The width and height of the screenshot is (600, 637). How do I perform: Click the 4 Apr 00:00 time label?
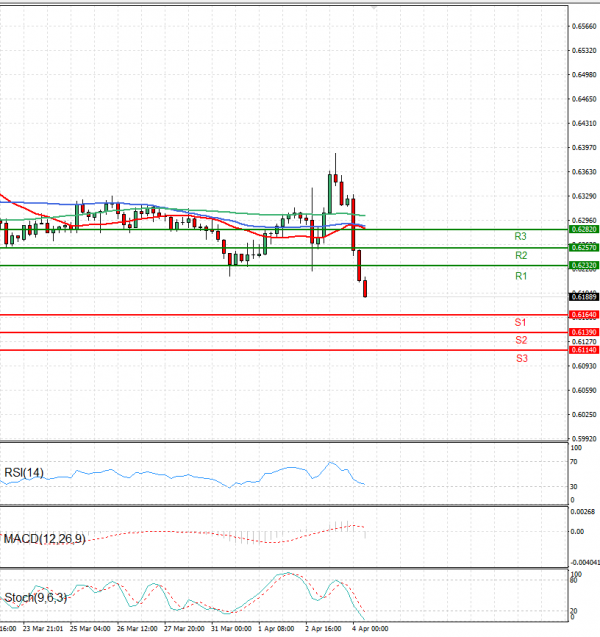coord(369,630)
